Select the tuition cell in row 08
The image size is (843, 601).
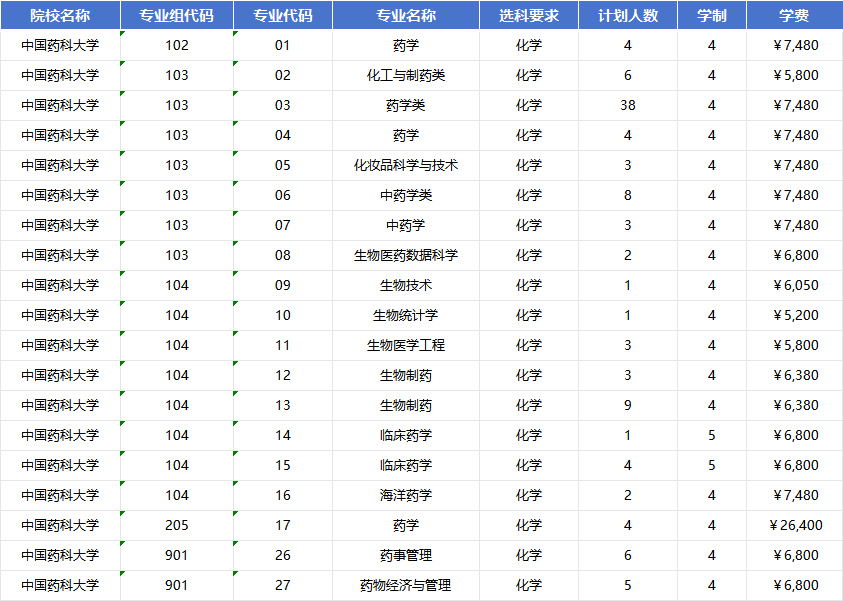795,255
